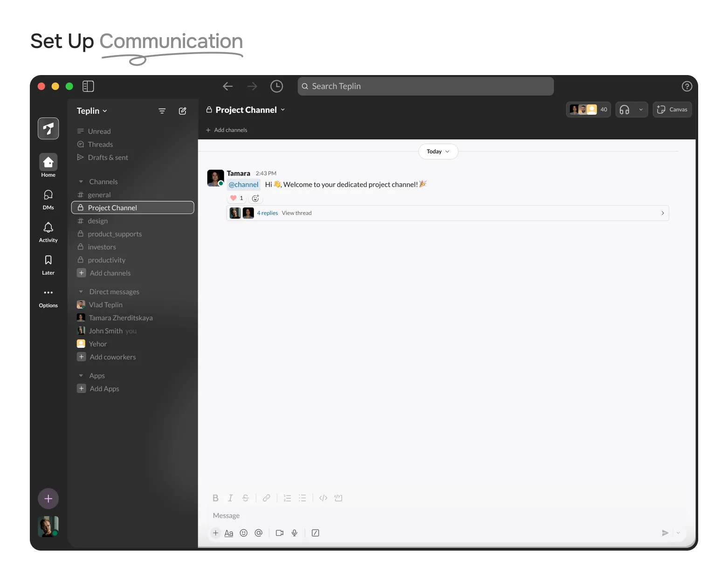This screenshot has height=573, width=728.
Task: Toggle the heart reaction
Action: click(x=237, y=198)
